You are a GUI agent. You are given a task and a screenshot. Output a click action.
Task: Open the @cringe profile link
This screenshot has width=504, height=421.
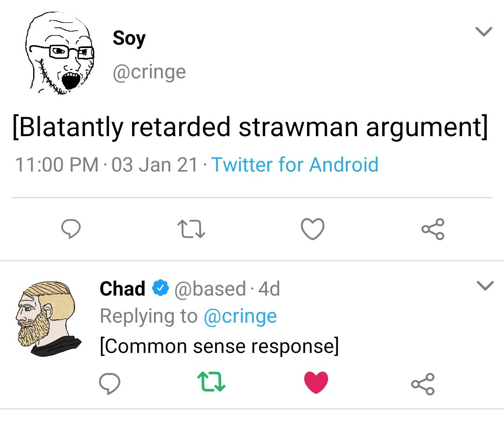coord(149,71)
